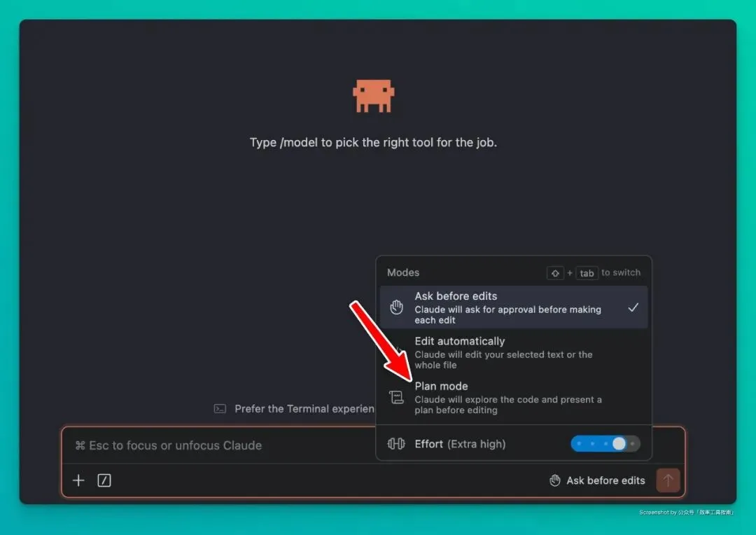Choose Plan mode from the modes list

tap(514, 398)
